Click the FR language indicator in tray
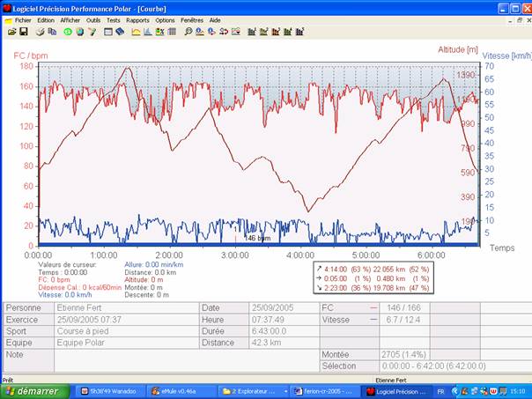The image size is (532, 399). (441, 390)
